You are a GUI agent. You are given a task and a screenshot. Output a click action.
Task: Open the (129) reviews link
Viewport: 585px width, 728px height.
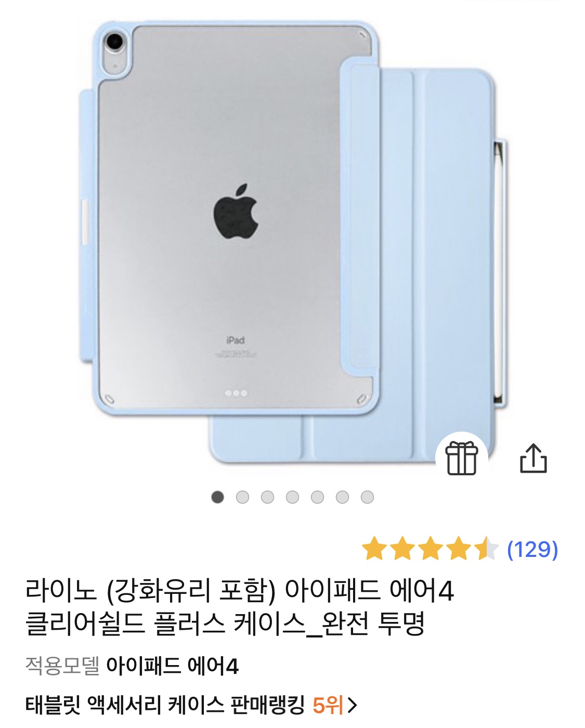(532, 549)
